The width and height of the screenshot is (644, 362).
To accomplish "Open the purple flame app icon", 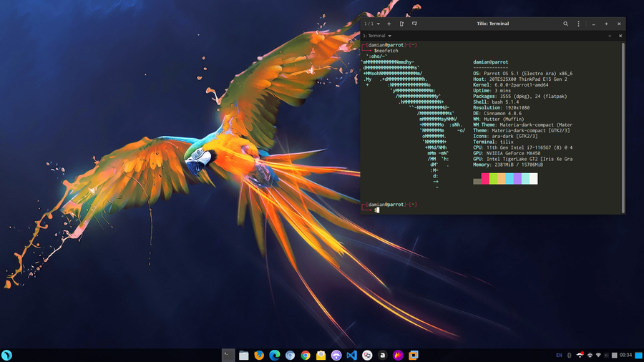I will (398, 355).
